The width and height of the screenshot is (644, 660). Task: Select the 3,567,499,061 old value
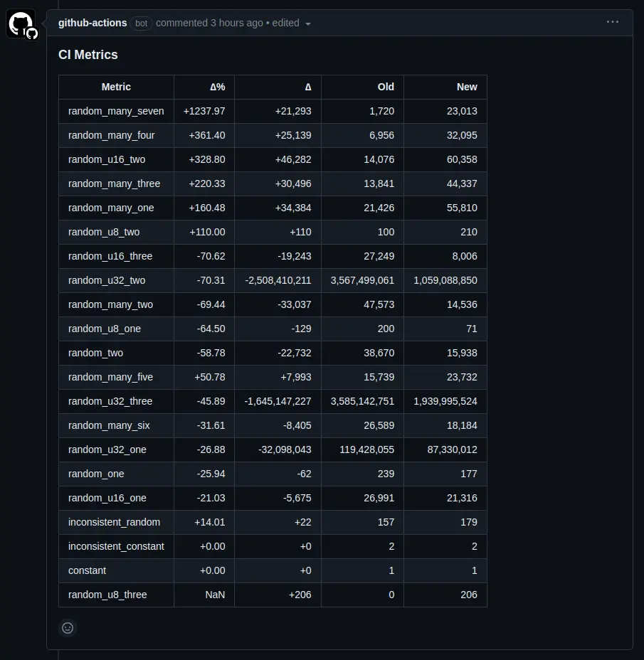pos(362,280)
